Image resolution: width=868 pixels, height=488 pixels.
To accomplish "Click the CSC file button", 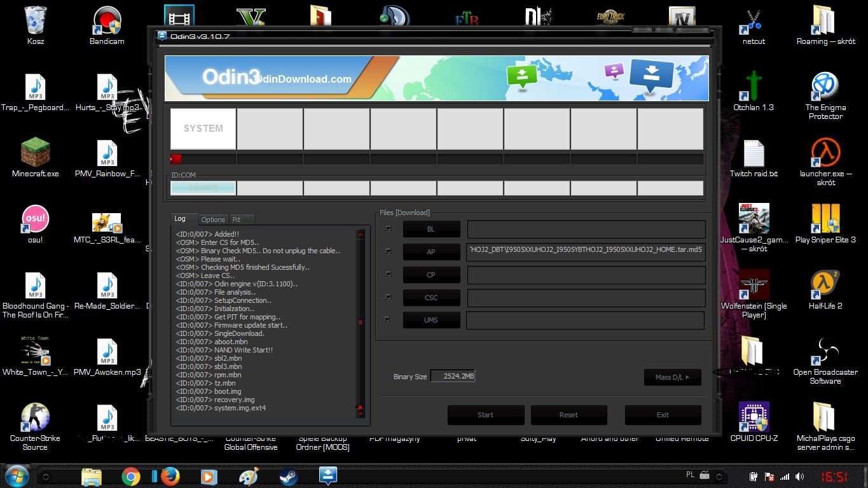I will coord(431,297).
